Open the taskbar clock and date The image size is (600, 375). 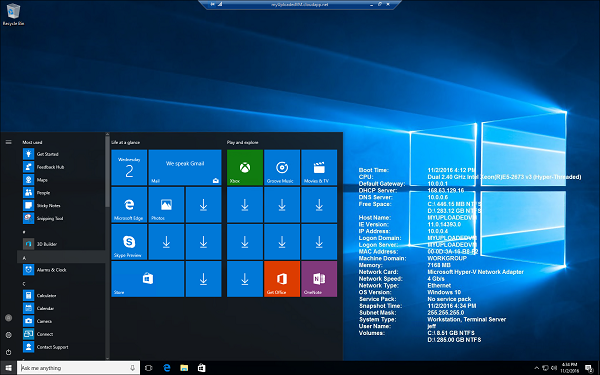click(569, 368)
